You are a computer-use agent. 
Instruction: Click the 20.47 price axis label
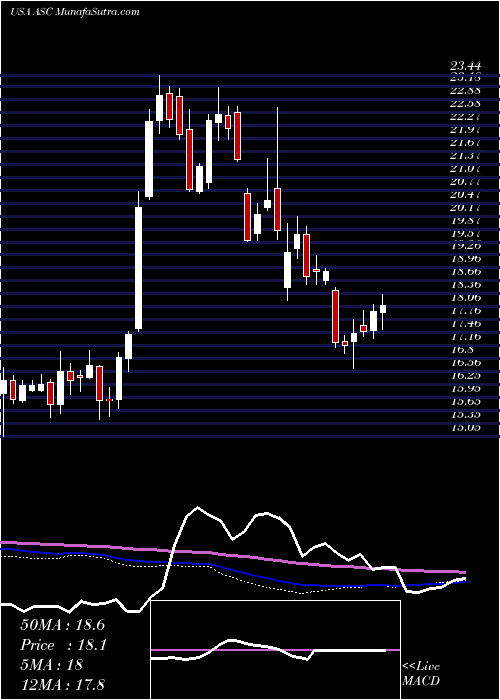click(x=466, y=195)
